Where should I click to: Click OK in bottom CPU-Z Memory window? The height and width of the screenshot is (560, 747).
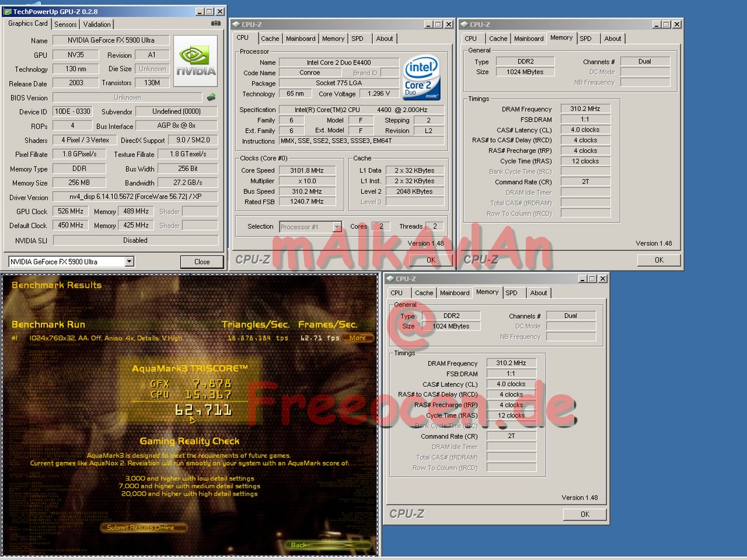tap(584, 514)
